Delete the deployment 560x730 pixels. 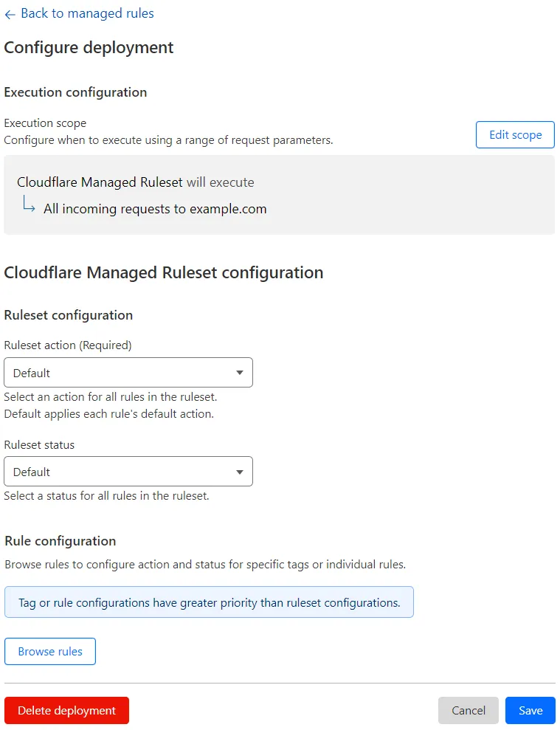coord(66,710)
